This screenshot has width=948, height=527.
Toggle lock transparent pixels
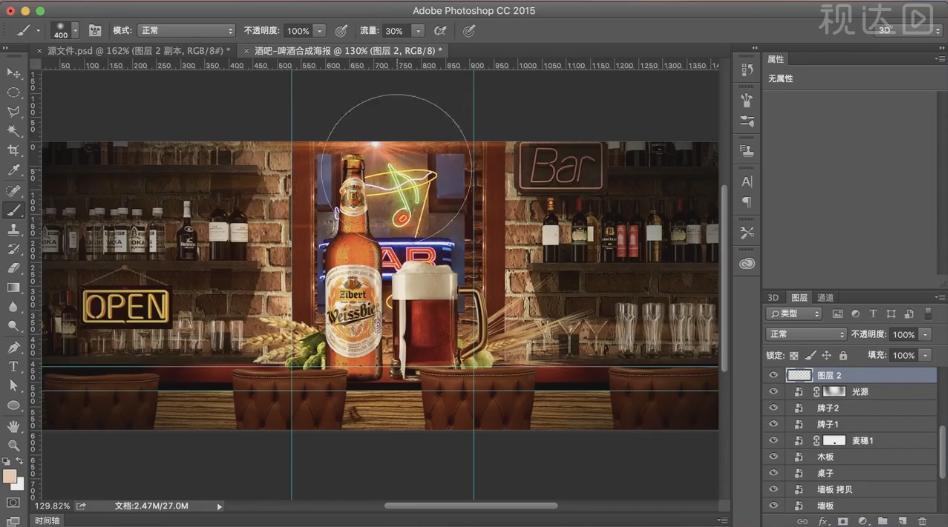point(794,355)
